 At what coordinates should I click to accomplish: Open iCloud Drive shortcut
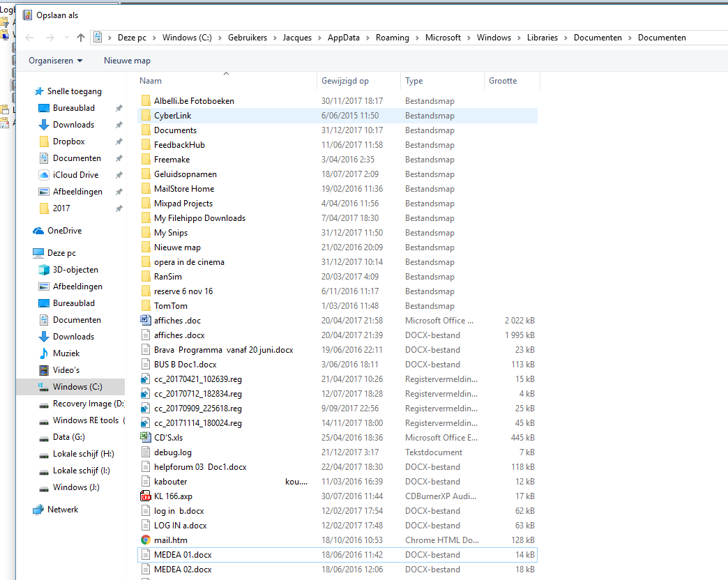click(x=69, y=175)
